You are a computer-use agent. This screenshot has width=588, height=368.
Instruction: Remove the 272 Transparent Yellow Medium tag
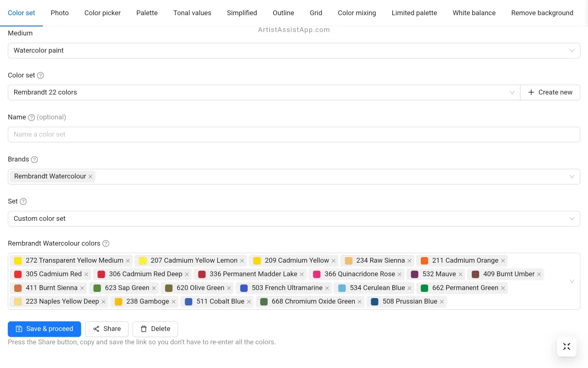tap(128, 261)
